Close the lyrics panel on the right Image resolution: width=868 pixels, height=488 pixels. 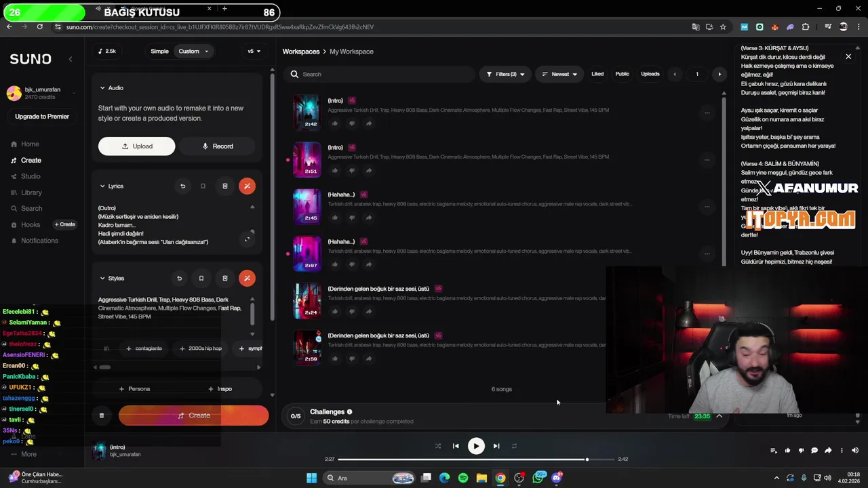[848, 57]
